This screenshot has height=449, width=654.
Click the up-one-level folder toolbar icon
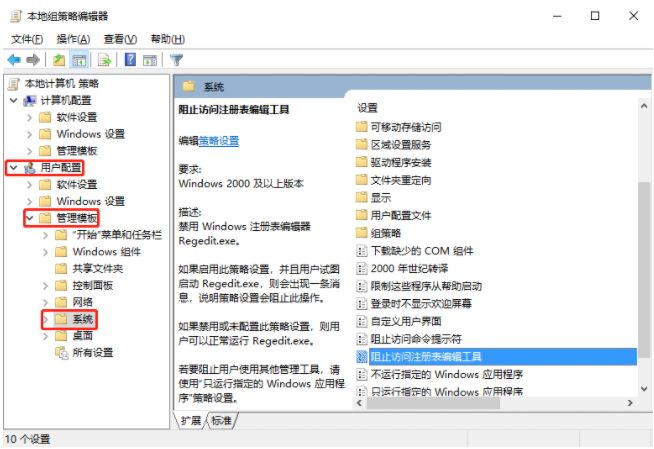click(58, 60)
